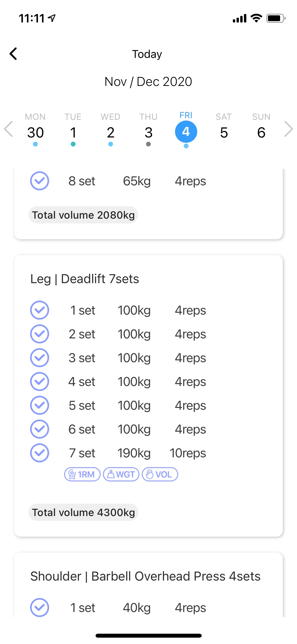Toggle the 8 set 65kg checkmark

(x=40, y=181)
